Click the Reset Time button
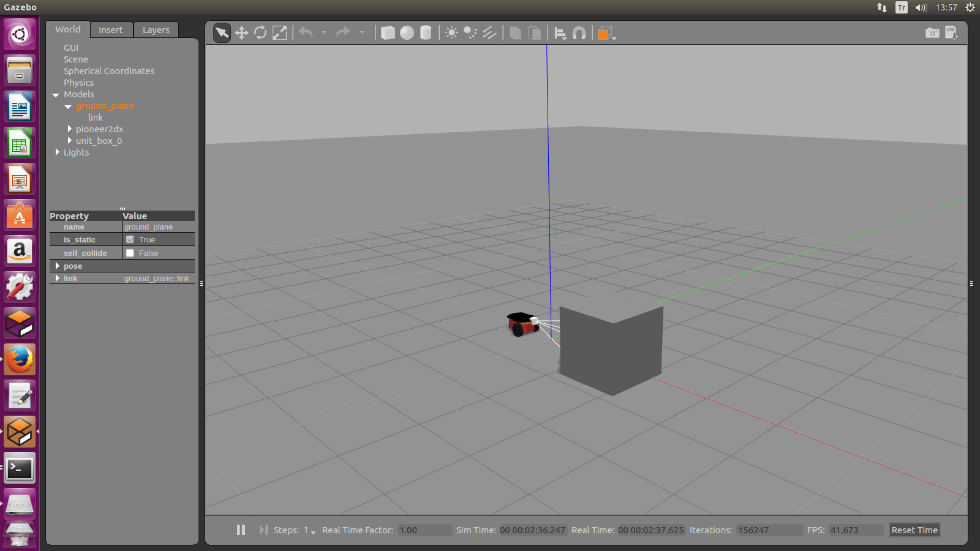This screenshot has height=551, width=980. click(x=914, y=530)
